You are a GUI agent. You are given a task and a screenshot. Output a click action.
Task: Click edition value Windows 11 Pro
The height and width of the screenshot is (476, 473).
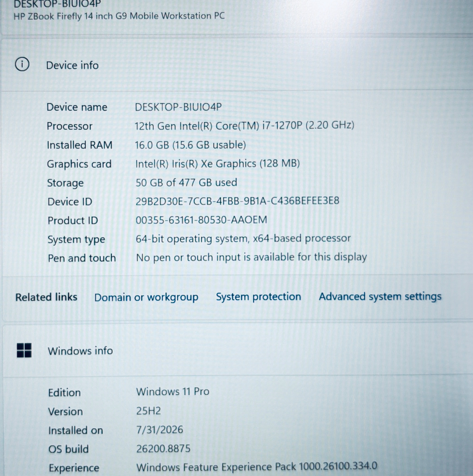click(173, 391)
